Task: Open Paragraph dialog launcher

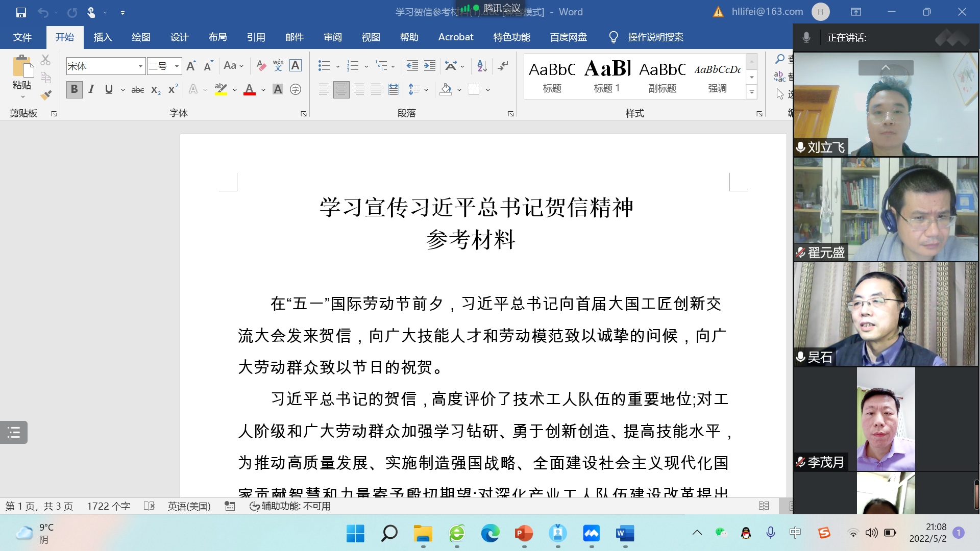Action: 511,114
